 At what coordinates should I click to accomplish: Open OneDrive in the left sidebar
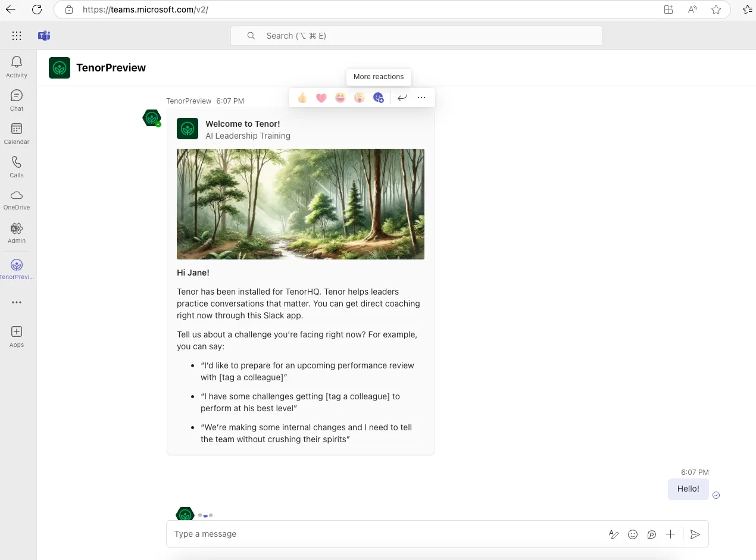click(17, 200)
